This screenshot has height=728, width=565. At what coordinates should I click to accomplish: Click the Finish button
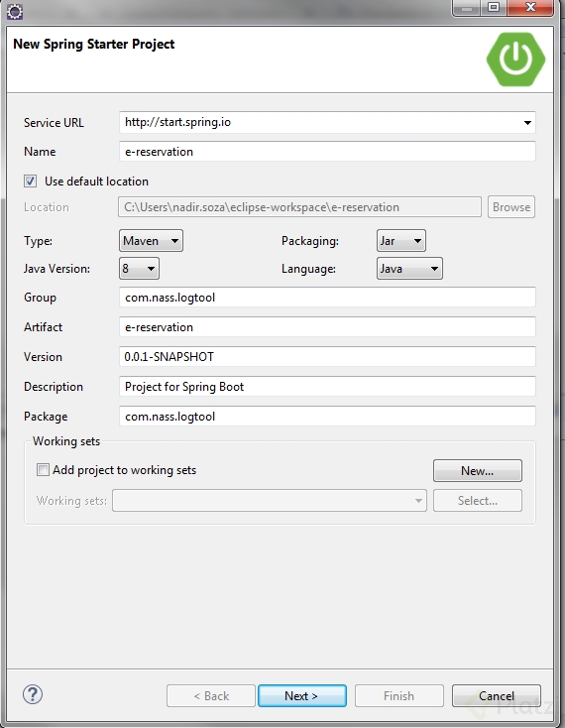click(x=398, y=695)
